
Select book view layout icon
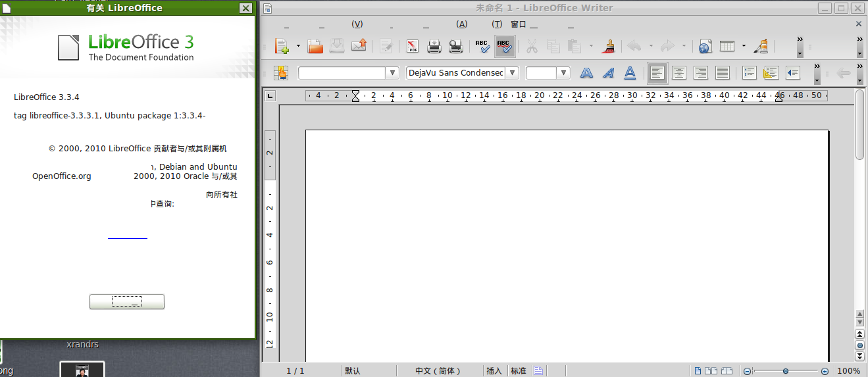coord(727,371)
